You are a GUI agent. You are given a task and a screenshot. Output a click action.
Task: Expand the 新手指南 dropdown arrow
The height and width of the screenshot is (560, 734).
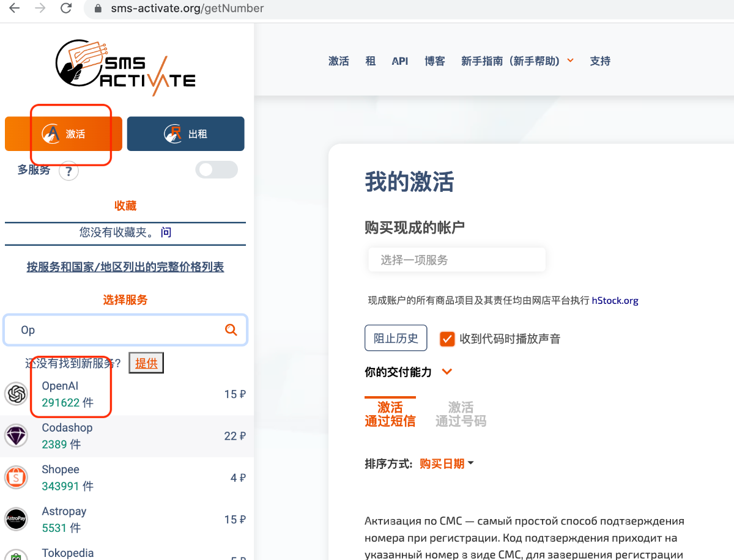pyautogui.click(x=570, y=61)
